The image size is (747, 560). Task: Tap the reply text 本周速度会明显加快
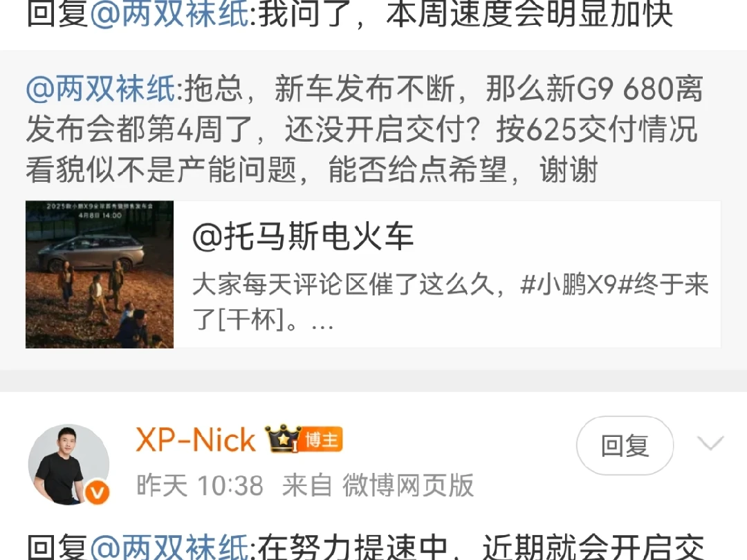pyautogui.click(x=530, y=13)
